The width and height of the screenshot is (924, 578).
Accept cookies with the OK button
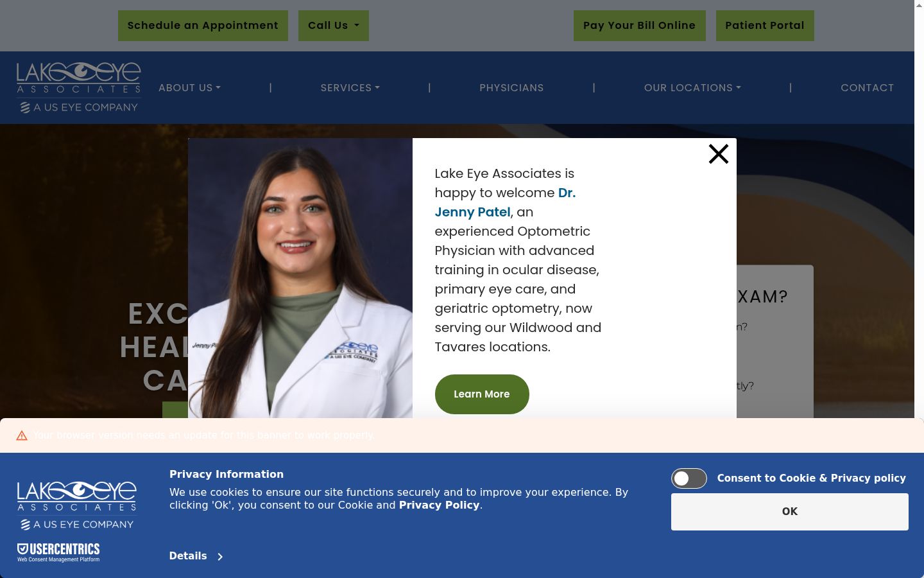(790, 512)
